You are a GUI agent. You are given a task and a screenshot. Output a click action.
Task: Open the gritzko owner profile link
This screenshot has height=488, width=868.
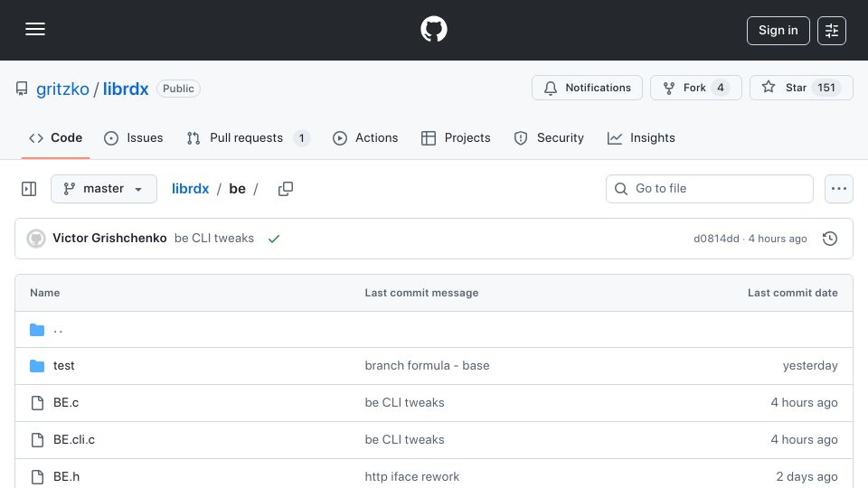point(62,89)
